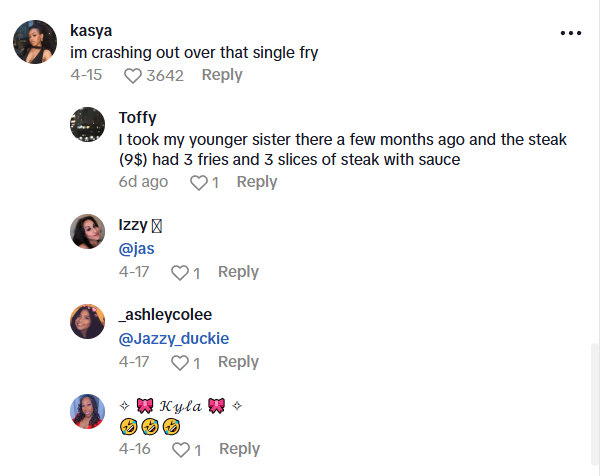Viewport: 604px width, 476px height.
Task: Reply to Izzy's comment
Action: tap(238, 272)
